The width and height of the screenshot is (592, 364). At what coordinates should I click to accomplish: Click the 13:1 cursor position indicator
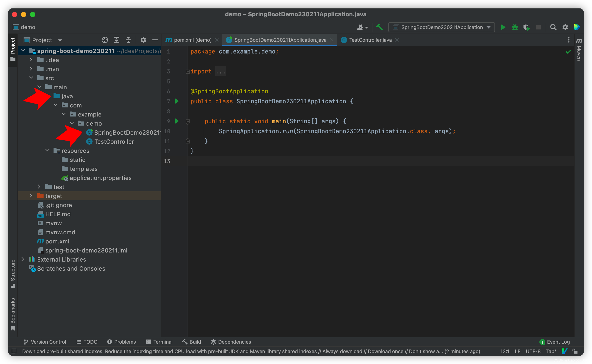click(x=505, y=351)
